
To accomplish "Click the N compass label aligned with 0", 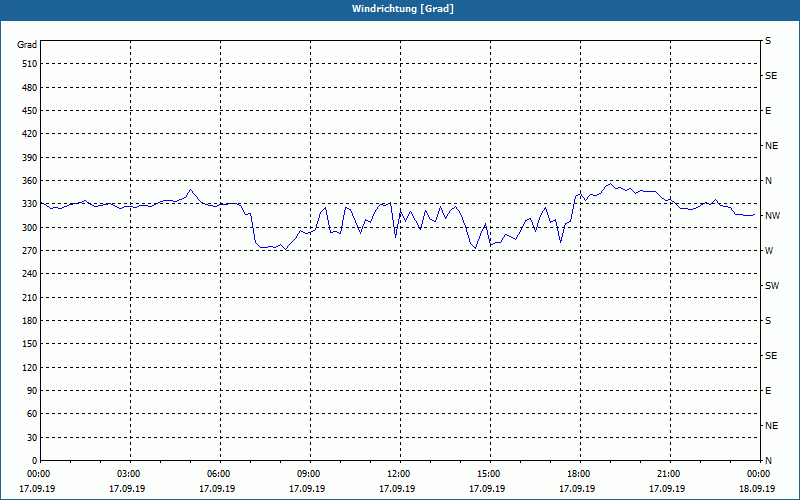I will point(768,461).
